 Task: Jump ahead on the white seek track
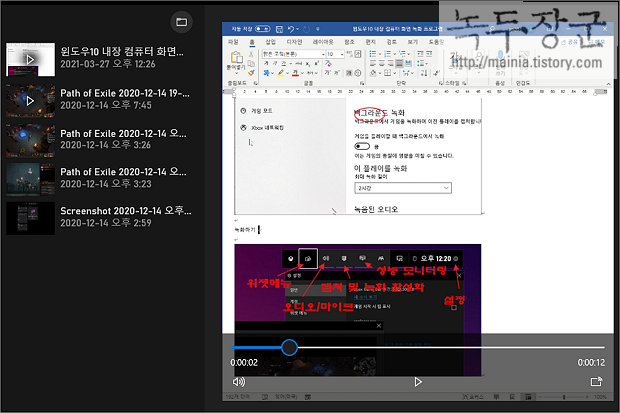[451, 347]
